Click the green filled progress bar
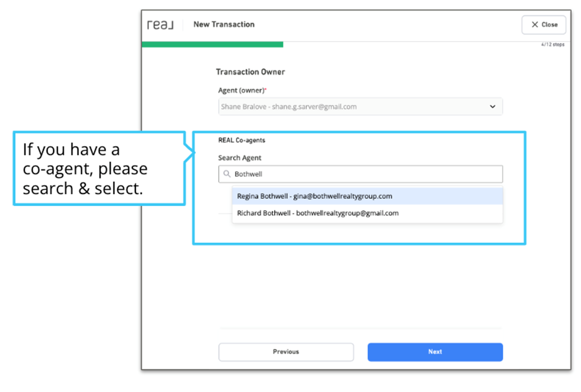 (x=212, y=45)
